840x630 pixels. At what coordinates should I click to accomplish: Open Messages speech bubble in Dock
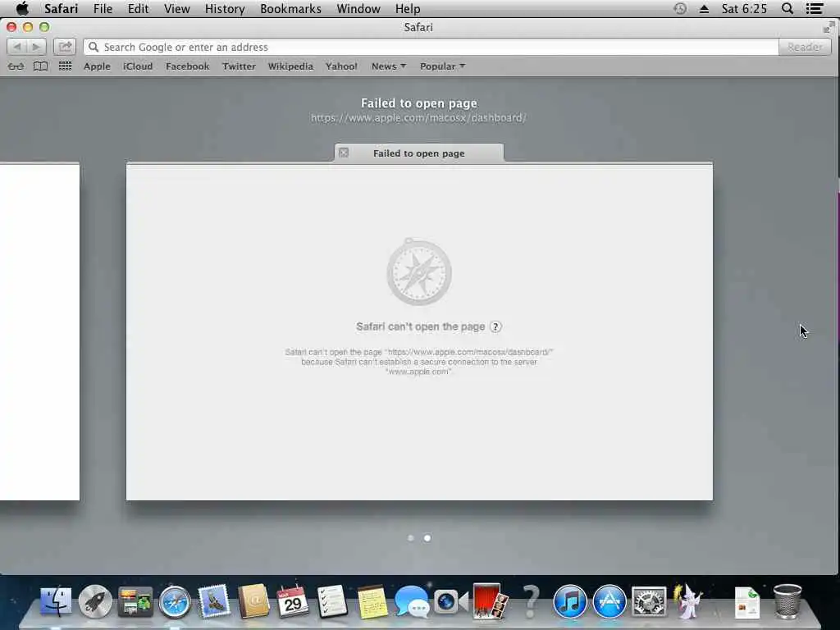click(412, 601)
